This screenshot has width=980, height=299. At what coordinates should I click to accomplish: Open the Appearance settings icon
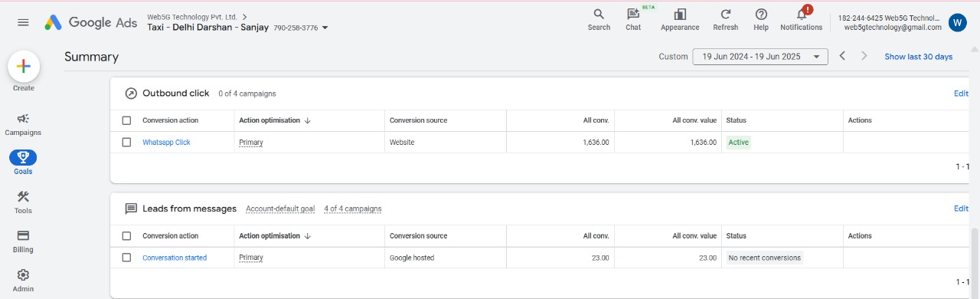coord(680,15)
